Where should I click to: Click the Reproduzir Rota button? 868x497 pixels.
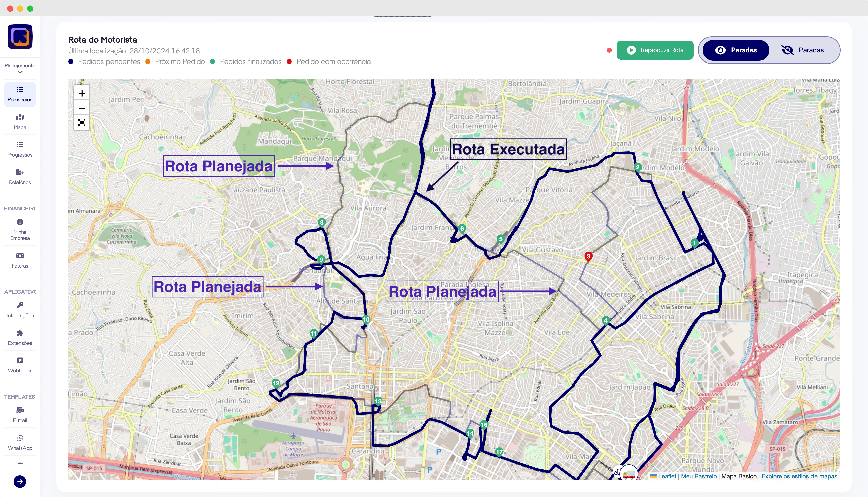tap(655, 50)
